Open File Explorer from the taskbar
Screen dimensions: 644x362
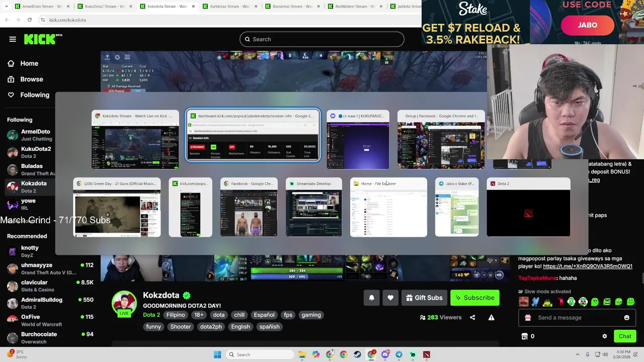pyautogui.click(x=302, y=354)
